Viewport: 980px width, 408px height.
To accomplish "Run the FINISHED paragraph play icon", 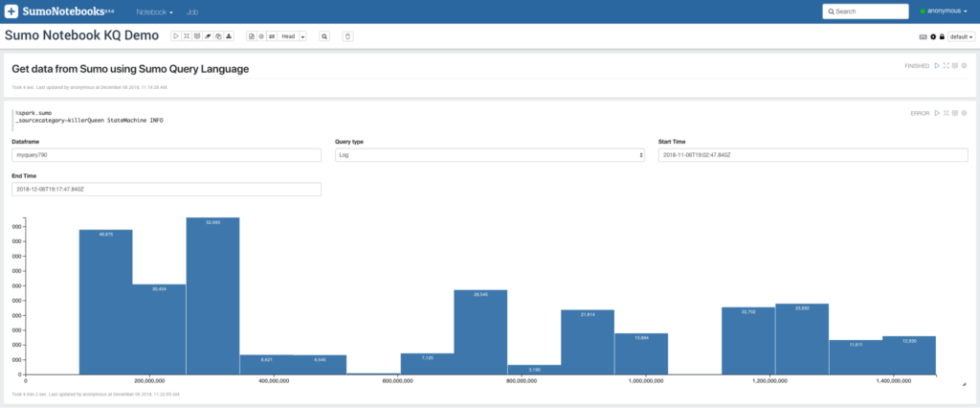I will [937, 66].
